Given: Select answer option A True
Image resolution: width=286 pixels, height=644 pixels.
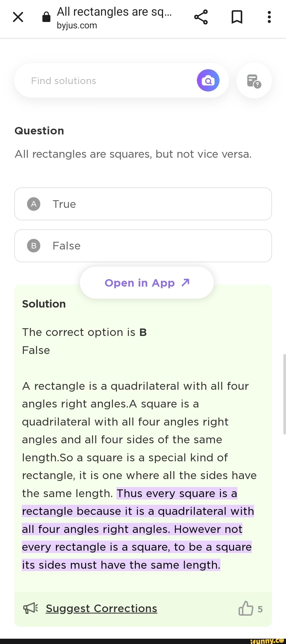Looking at the screenshot, I should pos(143,204).
